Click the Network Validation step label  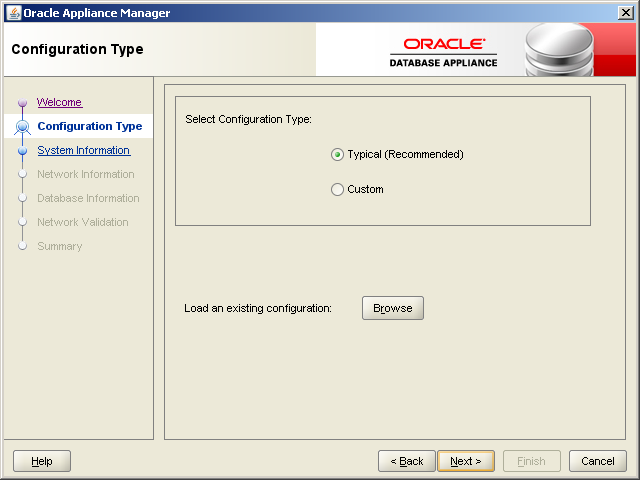pyautogui.click(x=83, y=222)
